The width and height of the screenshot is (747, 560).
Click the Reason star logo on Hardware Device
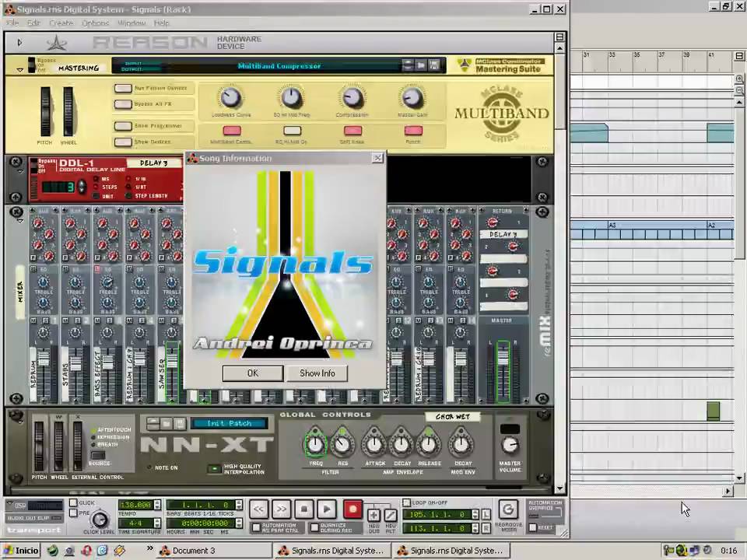(x=57, y=43)
